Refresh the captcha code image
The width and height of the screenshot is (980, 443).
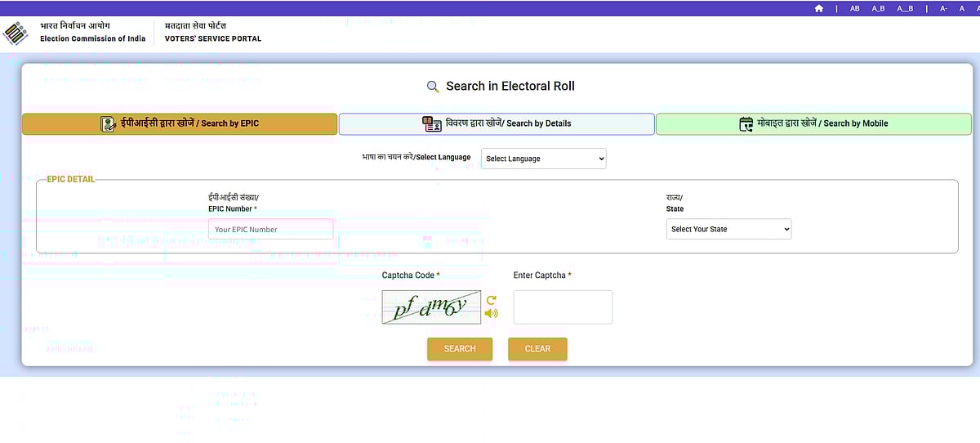click(491, 300)
